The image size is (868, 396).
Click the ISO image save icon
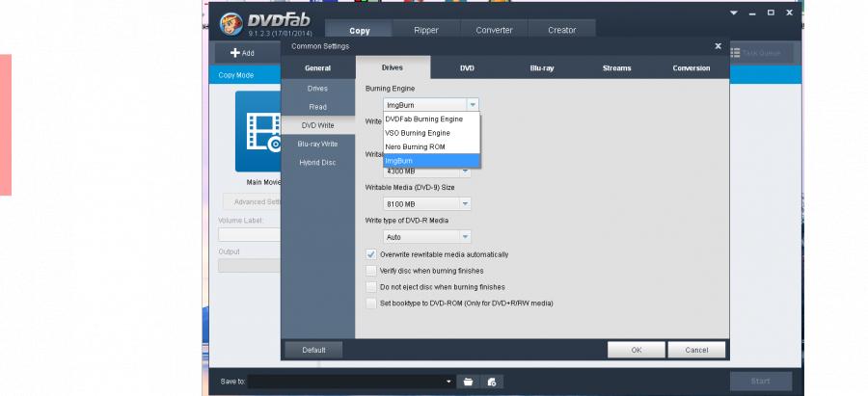point(492,382)
